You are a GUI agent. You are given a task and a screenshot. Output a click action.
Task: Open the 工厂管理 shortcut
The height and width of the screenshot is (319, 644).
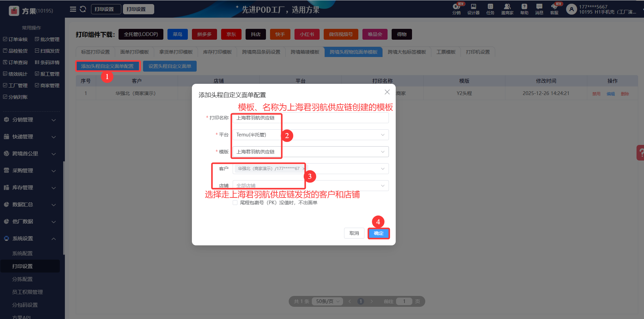pyautogui.click(x=16, y=86)
